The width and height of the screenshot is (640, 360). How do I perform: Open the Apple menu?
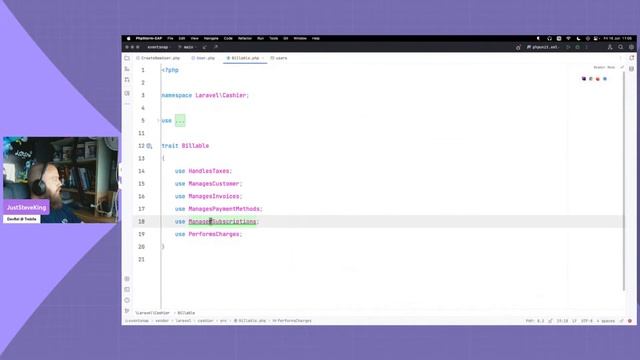pyautogui.click(x=129, y=38)
